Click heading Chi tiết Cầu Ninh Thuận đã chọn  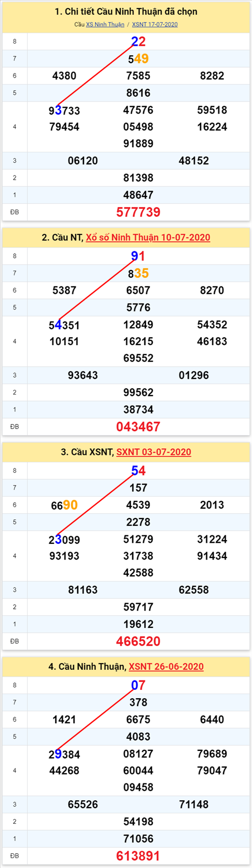click(x=126, y=12)
